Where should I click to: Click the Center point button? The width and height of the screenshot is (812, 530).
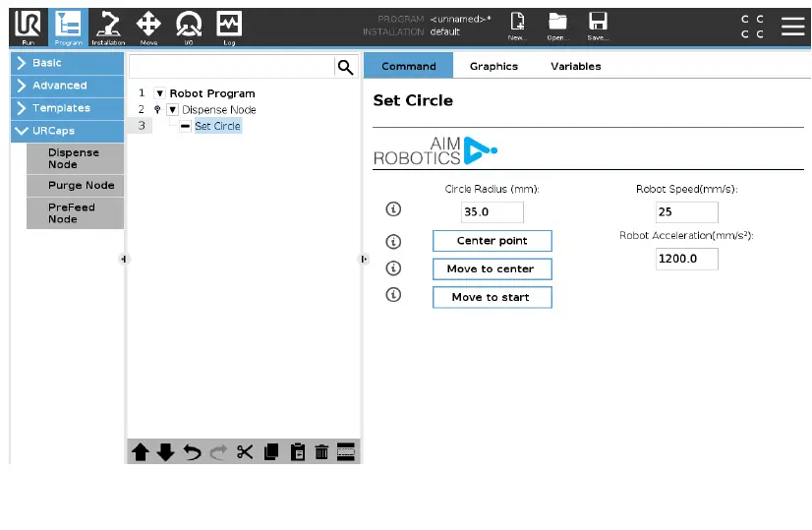pyautogui.click(x=493, y=241)
